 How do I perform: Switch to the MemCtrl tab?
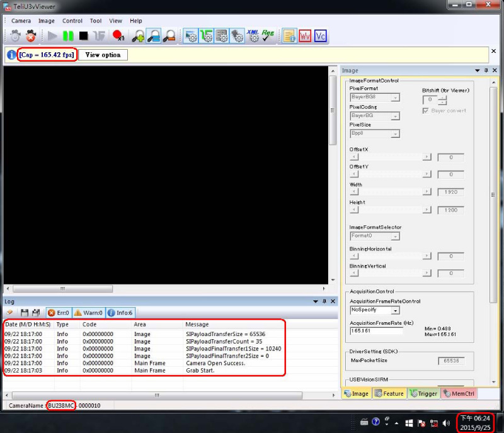(459, 393)
